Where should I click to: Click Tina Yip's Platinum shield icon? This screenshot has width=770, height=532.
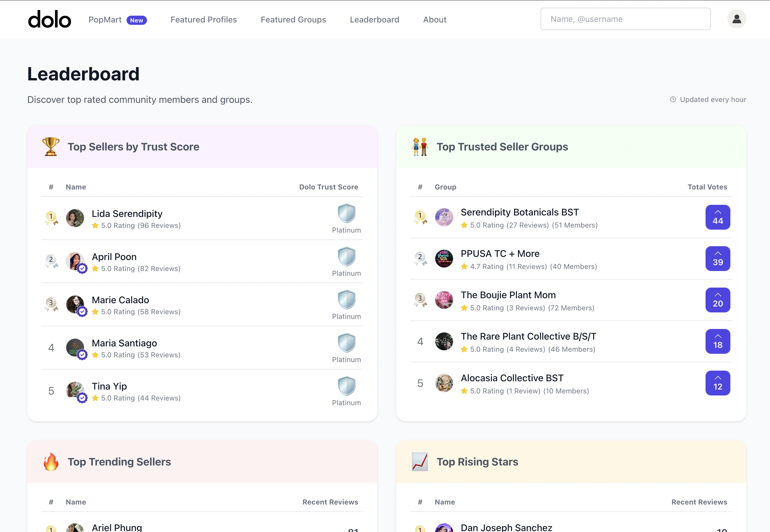[346, 386]
